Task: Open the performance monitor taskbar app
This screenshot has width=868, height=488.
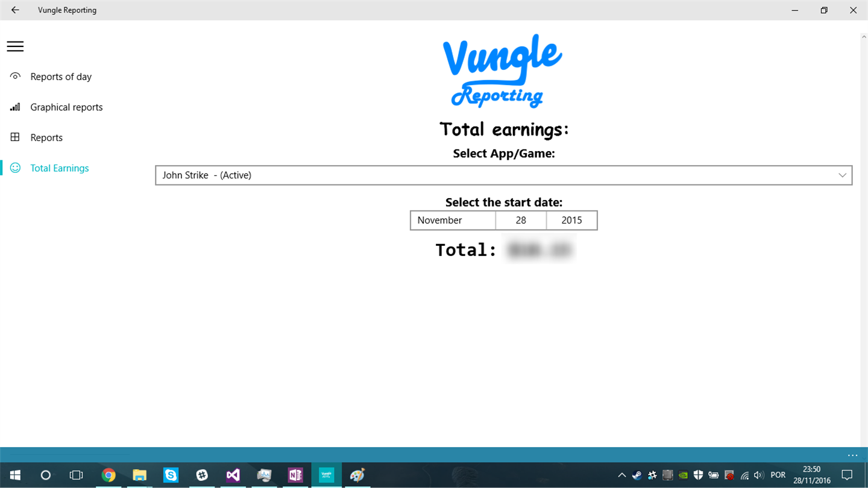Action: pyautogui.click(x=264, y=475)
